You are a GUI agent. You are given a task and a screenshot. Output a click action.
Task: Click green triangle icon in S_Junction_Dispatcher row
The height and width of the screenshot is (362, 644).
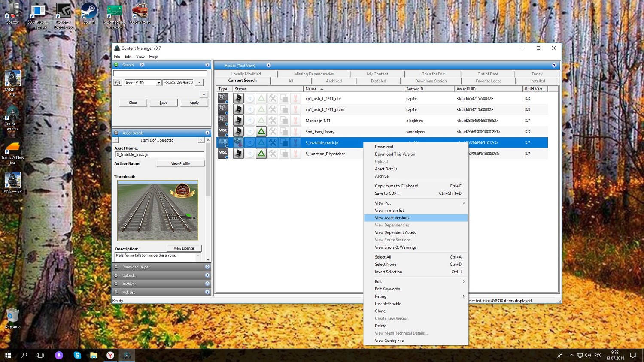click(x=261, y=154)
